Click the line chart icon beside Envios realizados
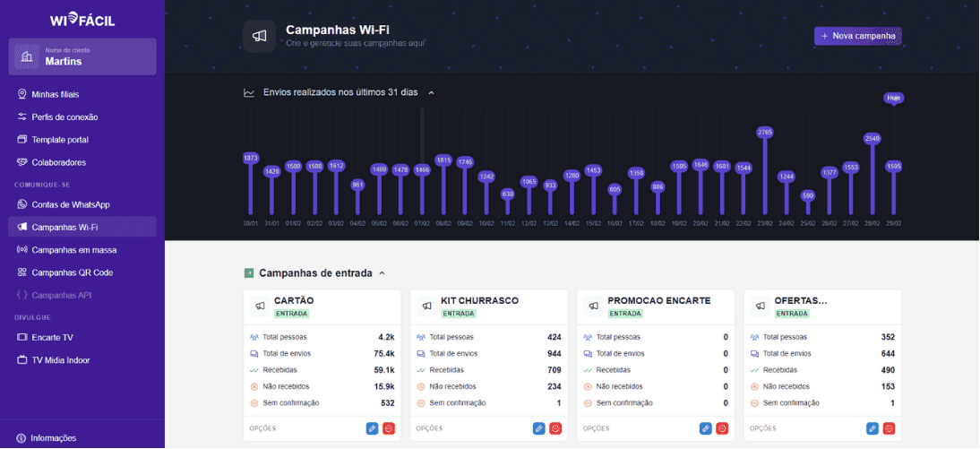 (x=249, y=92)
